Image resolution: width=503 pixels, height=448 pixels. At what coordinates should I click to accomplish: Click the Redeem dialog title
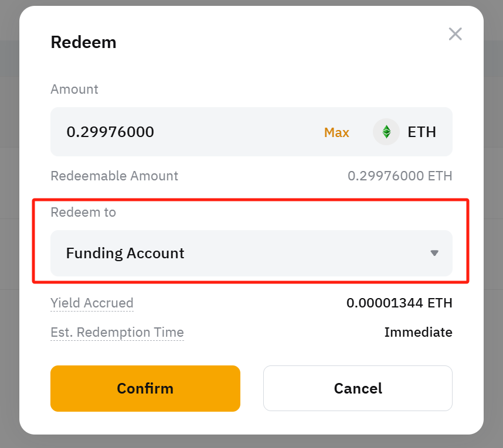tap(83, 42)
